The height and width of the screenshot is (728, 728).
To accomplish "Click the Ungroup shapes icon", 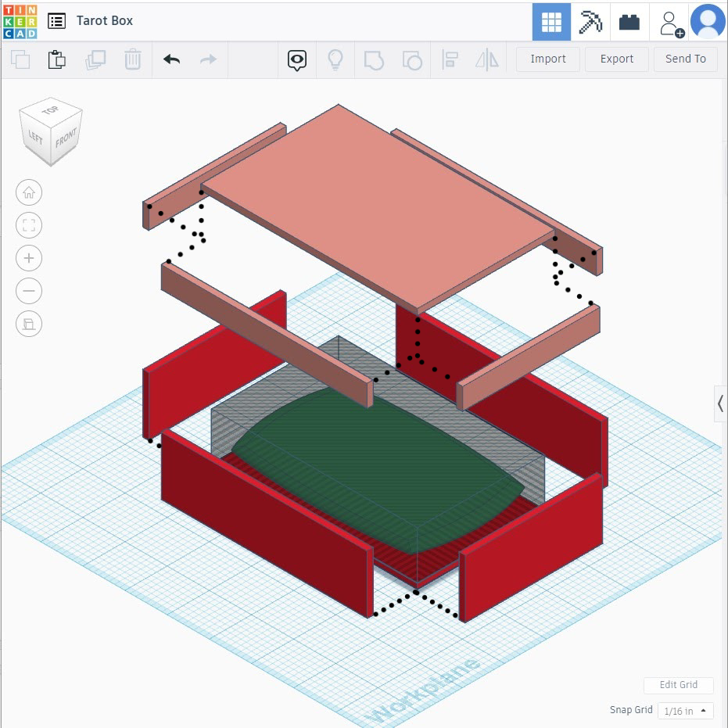I will 412,60.
